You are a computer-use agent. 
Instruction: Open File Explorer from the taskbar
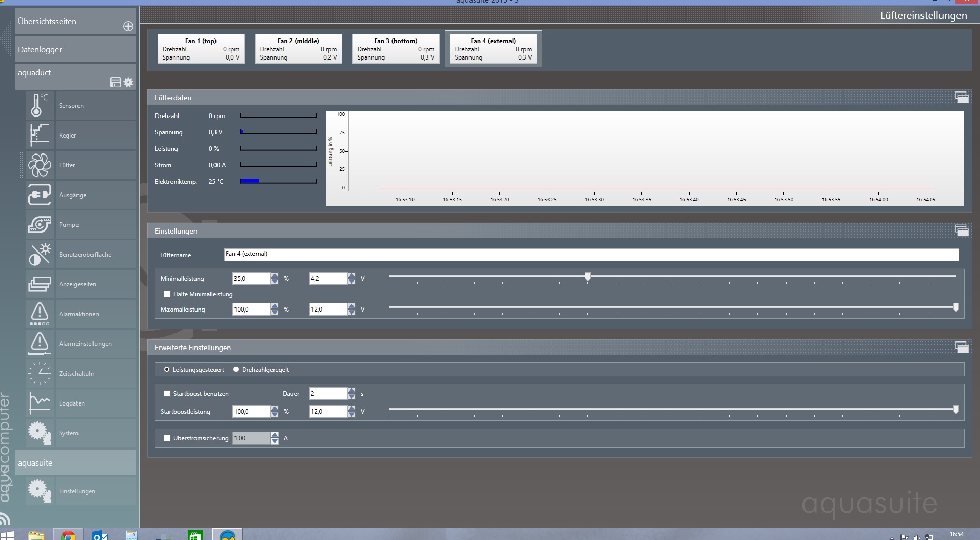(36, 536)
